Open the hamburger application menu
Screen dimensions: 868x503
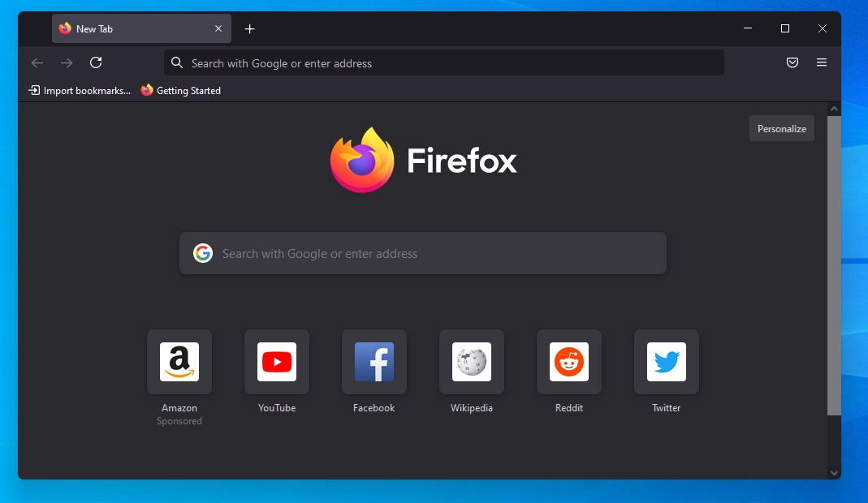pyautogui.click(x=822, y=62)
